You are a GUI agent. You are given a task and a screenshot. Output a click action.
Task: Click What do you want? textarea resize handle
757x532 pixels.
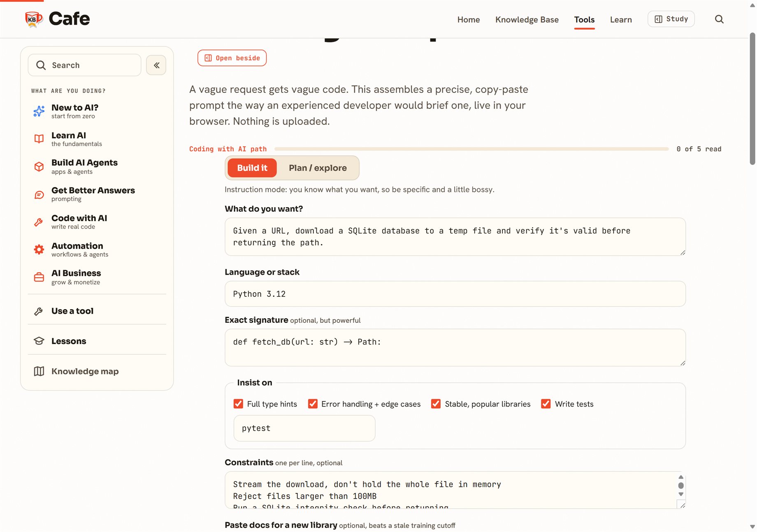pos(683,252)
